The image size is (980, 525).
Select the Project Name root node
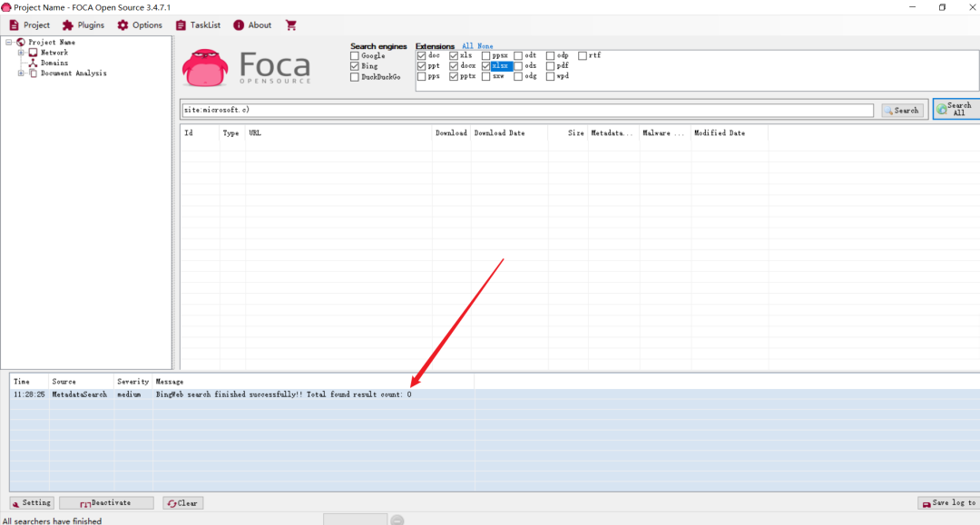[52, 42]
